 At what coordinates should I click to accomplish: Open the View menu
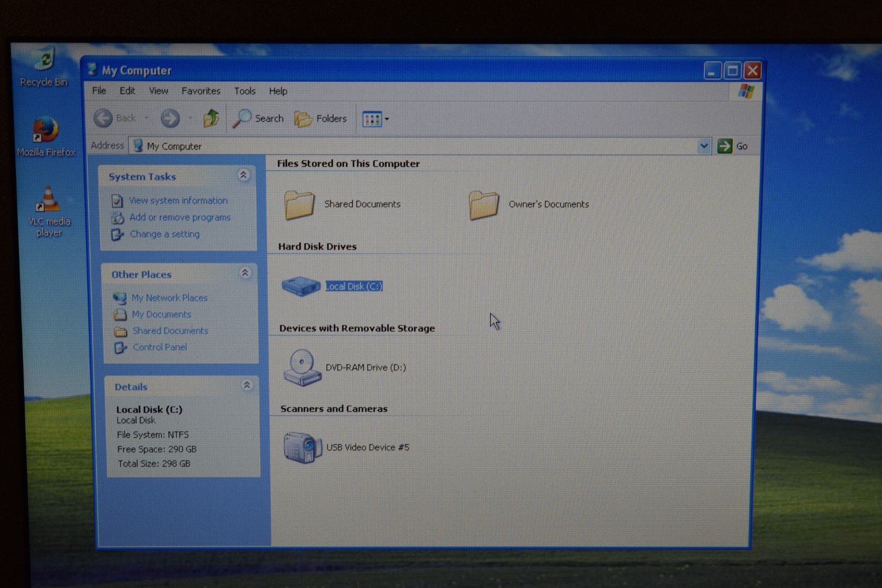158,90
